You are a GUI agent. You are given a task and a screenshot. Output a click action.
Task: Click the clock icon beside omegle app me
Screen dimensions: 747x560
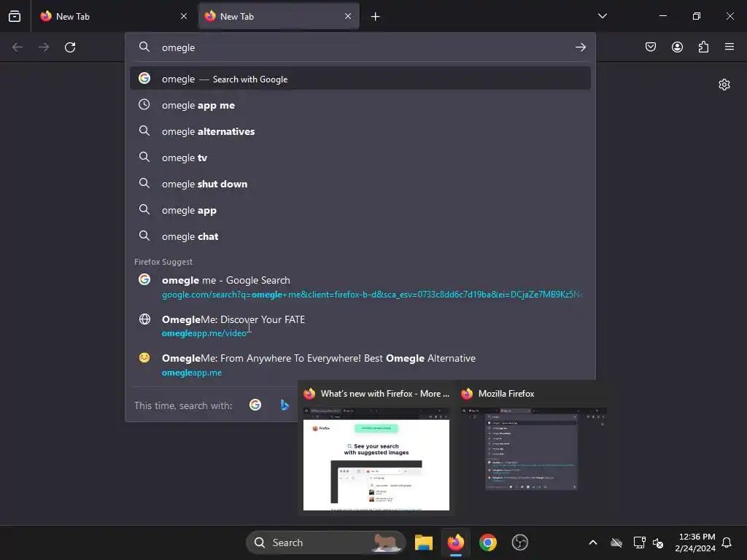[x=144, y=105]
